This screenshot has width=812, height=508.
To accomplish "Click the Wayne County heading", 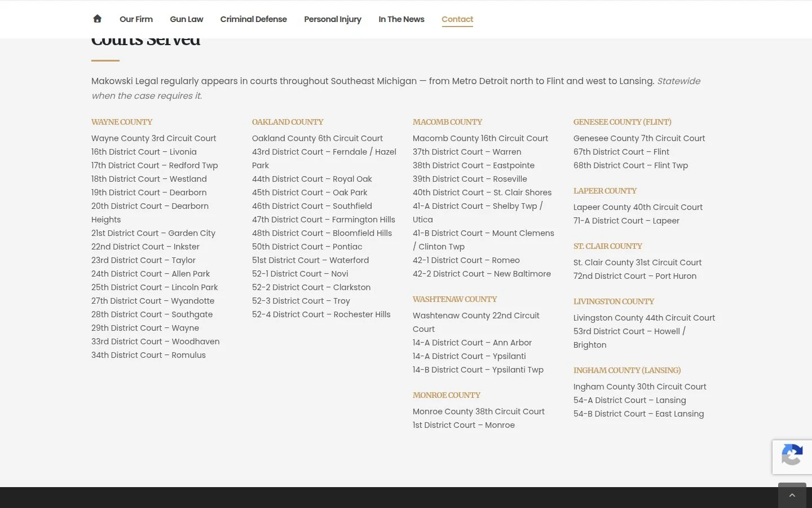I will pos(122,122).
